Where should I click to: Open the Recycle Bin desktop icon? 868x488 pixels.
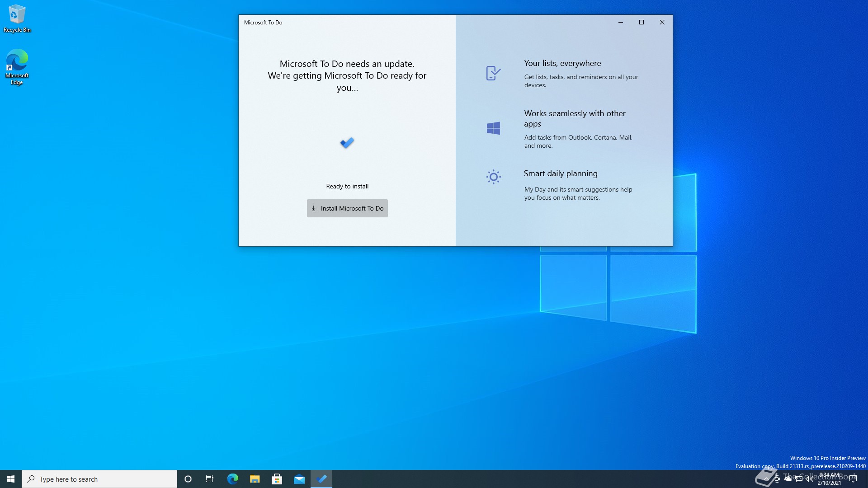[x=17, y=19]
